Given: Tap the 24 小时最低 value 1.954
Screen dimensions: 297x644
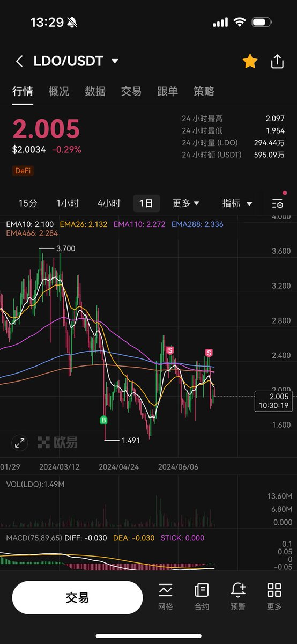Looking at the screenshot, I should click(274, 130).
